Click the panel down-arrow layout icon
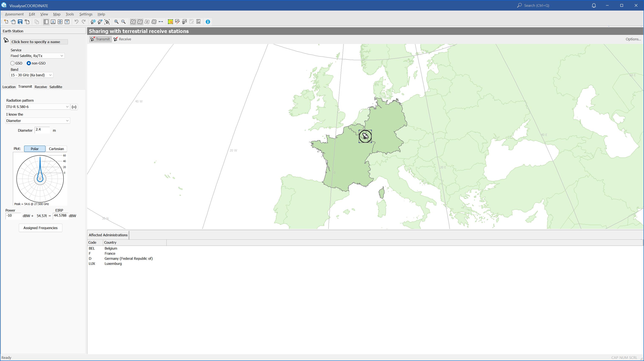Screen dimensions: 644x361 [x=53, y=22]
